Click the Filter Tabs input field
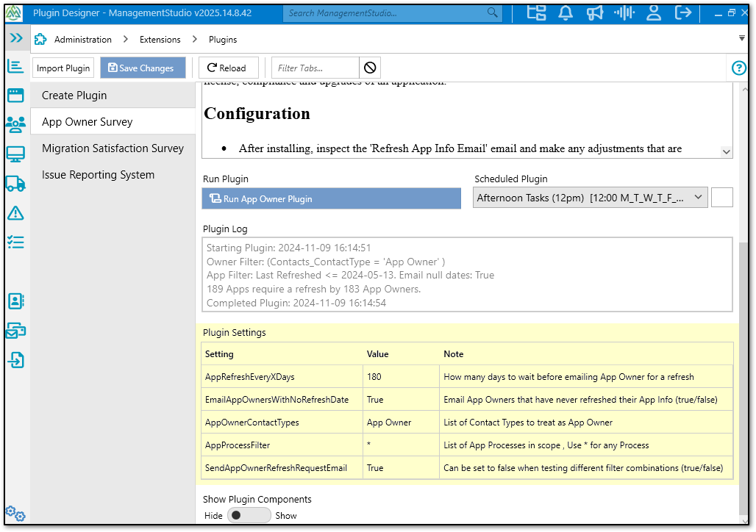756x532 pixels. click(x=315, y=68)
